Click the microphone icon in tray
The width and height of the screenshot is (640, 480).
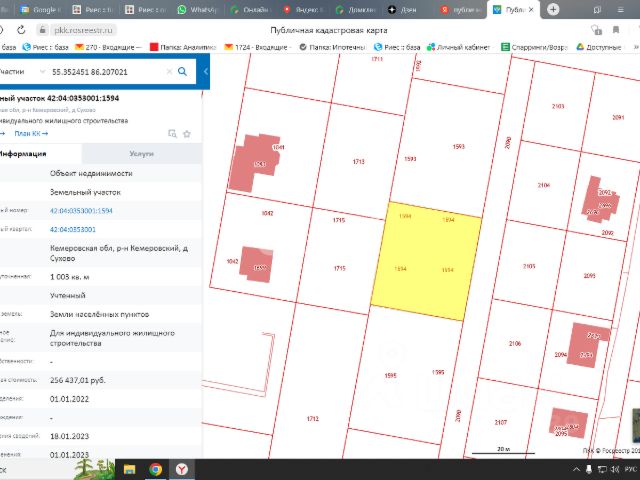tap(589, 470)
